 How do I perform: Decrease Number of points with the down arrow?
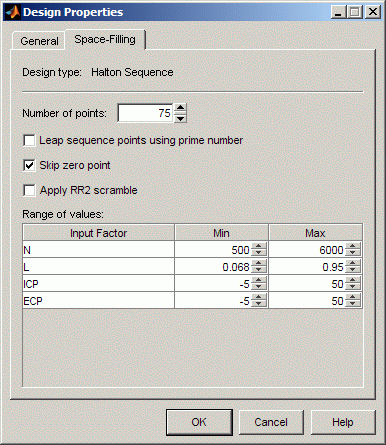tap(180, 118)
